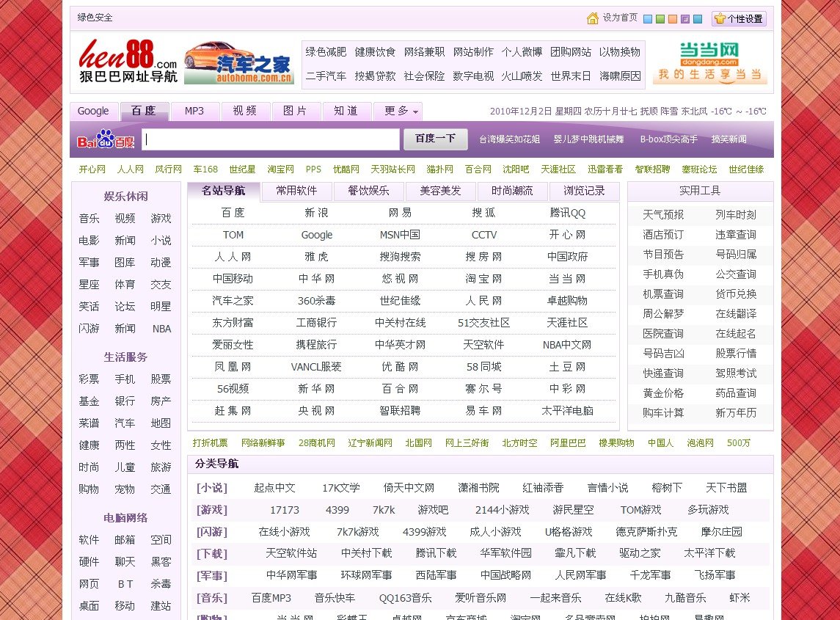Click the 百度一下 search button
This screenshot has width=840, height=620.
[435, 139]
